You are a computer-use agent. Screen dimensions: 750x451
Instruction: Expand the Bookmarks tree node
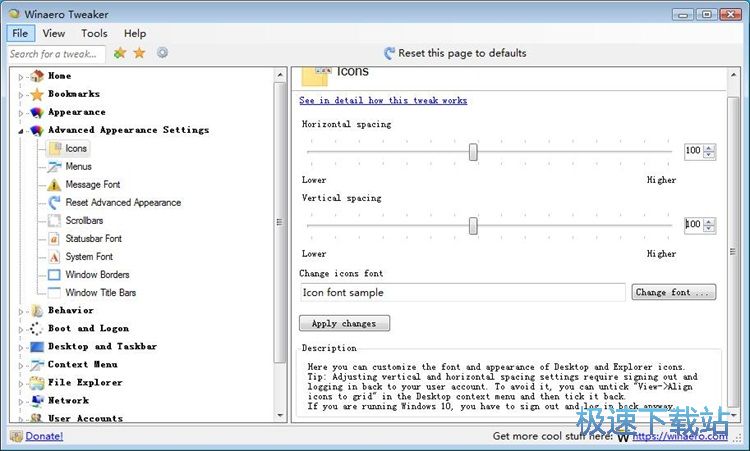pos(21,95)
